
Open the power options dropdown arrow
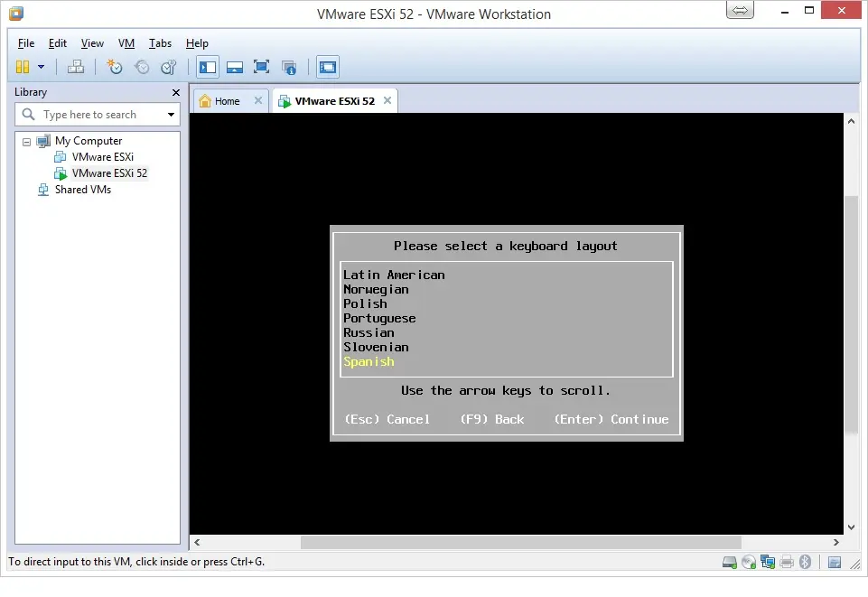[x=41, y=67]
